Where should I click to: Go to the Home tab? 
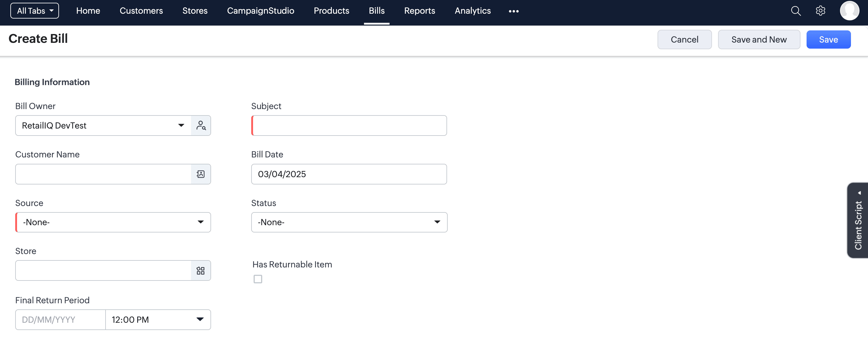tap(88, 11)
